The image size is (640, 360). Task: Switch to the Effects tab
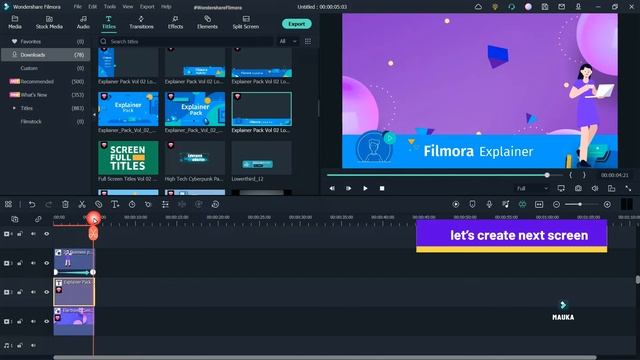tap(175, 22)
